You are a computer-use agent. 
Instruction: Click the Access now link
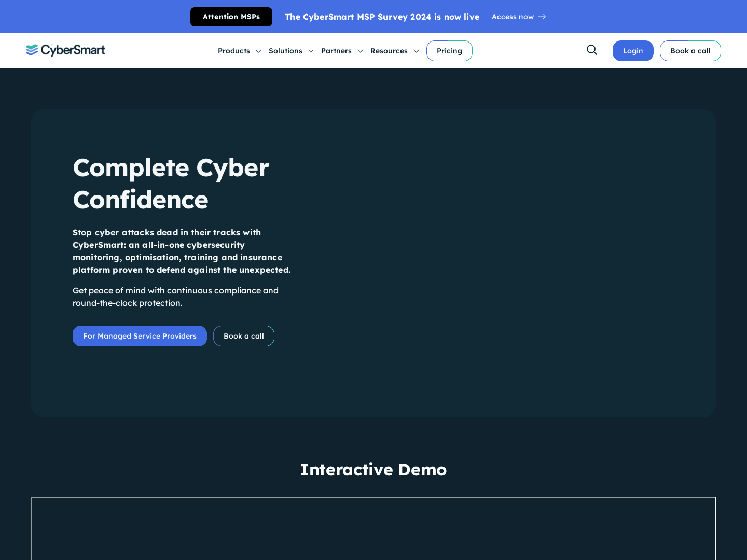tap(513, 17)
